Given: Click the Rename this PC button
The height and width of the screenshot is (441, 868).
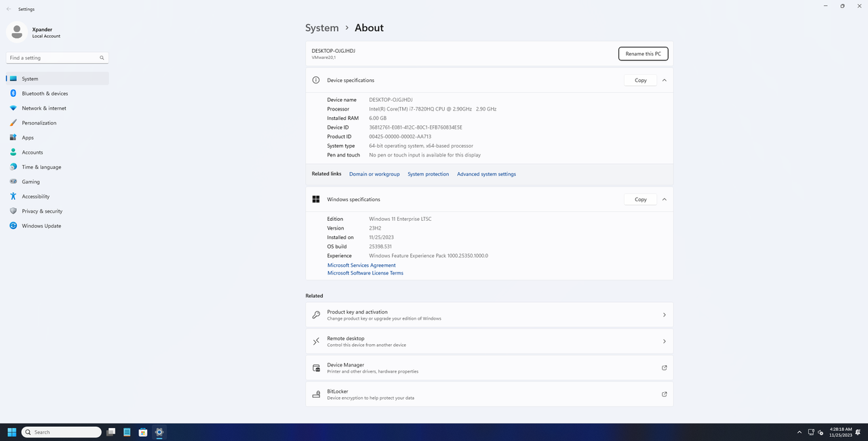Looking at the screenshot, I should 643,54.
